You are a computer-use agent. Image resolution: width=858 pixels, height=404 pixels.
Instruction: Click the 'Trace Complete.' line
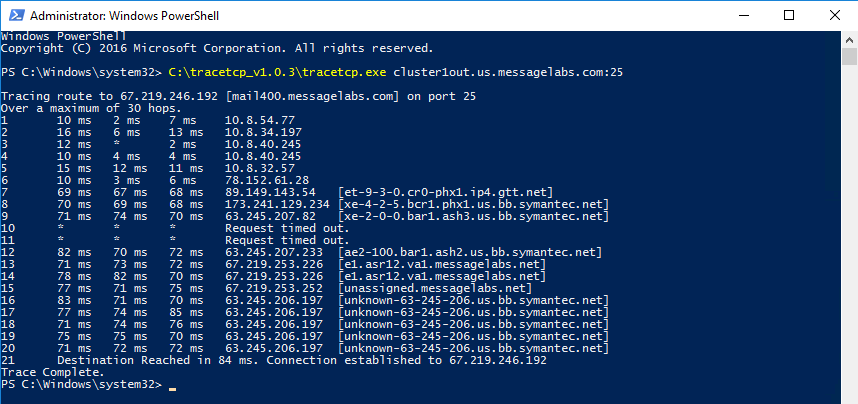(x=53, y=372)
